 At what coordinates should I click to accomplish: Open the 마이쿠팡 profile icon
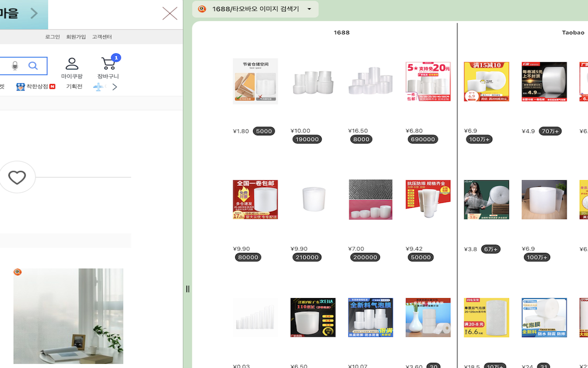tap(72, 63)
